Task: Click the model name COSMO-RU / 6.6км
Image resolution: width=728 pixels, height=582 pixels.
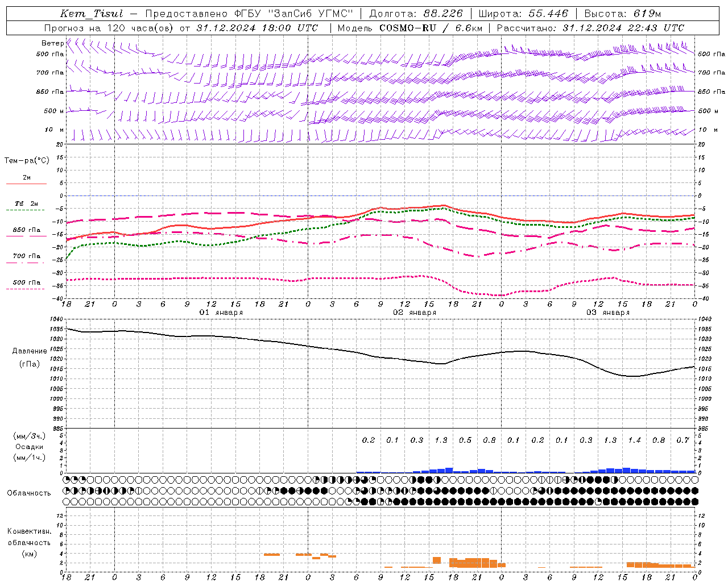Action: (x=431, y=28)
